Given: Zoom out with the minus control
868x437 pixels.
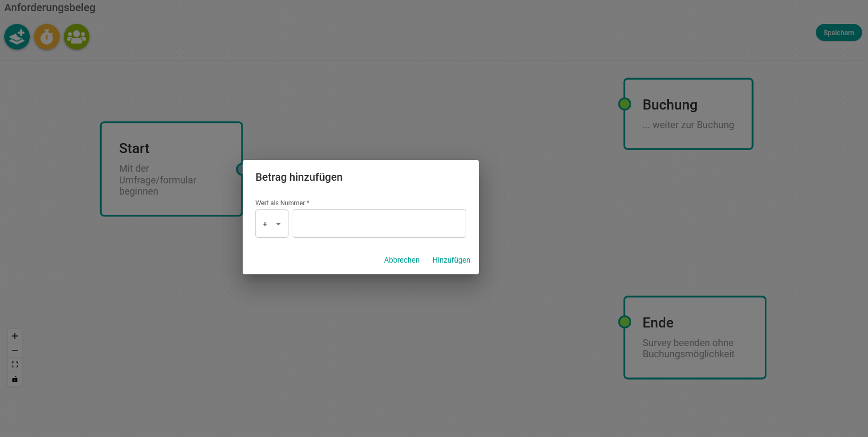Looking at the screenshot, I should [15, 350].
